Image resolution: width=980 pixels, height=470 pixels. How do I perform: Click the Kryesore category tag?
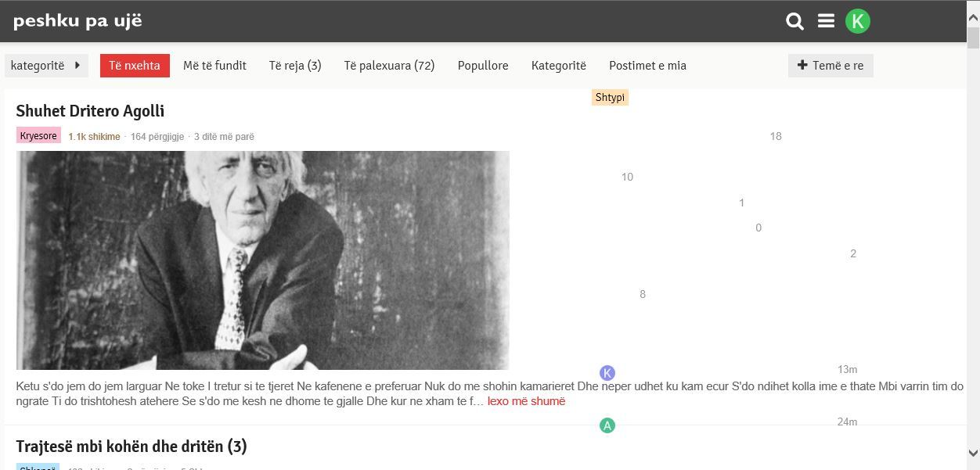pos(38,136)
